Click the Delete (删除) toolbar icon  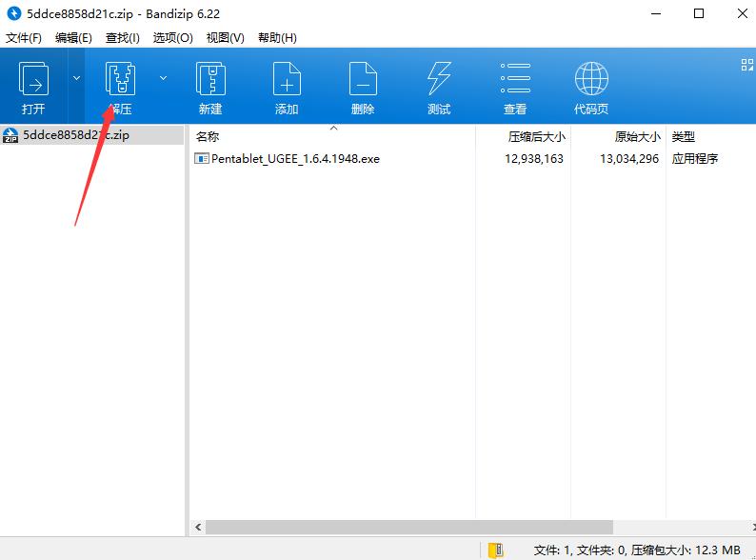[x=363, y=79]
